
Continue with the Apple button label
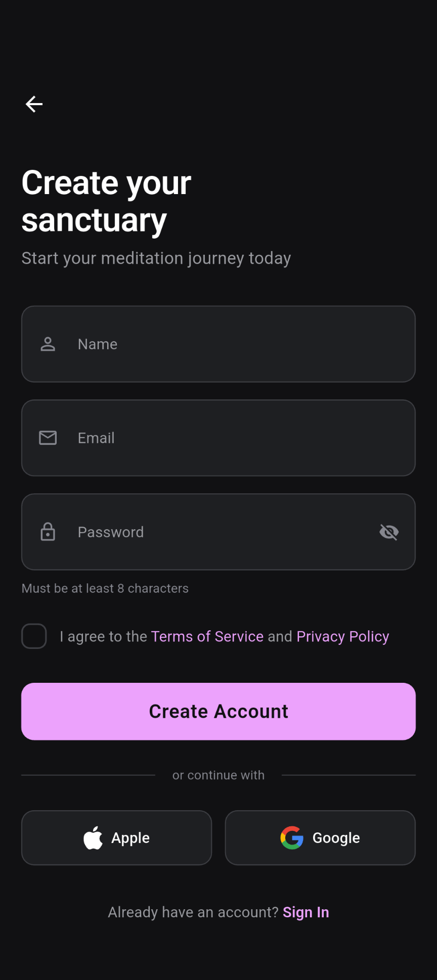click(x=130, y=837)
